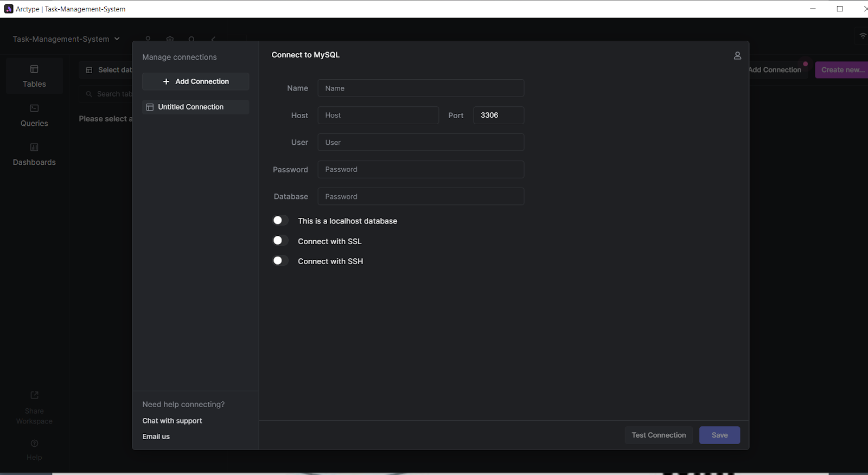Click Add Connection in Manage connections panel
The width and height of the screenshot is (868, 475).
tap(195, 81)
